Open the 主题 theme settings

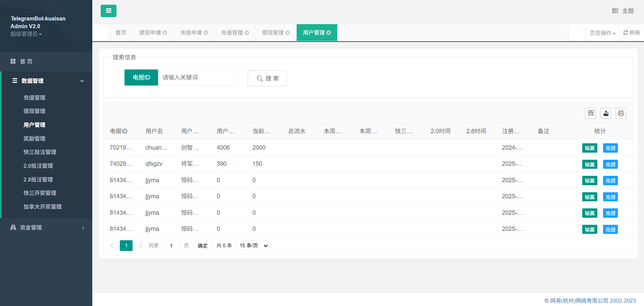tap(623, 11)
